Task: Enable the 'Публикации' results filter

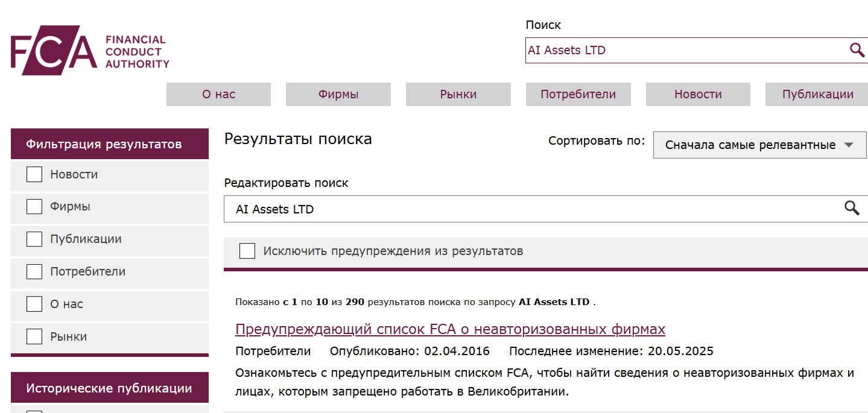Action: click(34, 239)
